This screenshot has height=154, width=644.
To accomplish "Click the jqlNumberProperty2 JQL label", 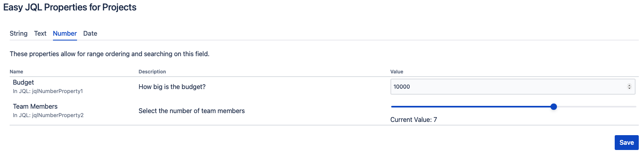I will point(48,115).
